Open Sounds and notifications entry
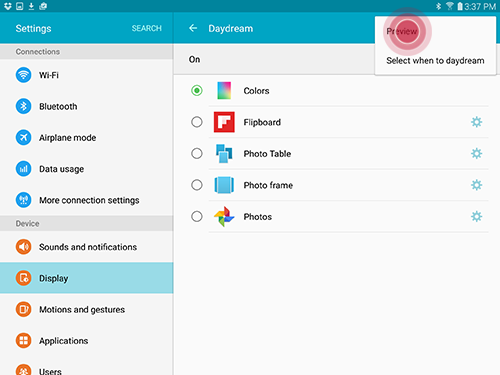The width and height of the screenshot is (500, 375). click(87, 247)
